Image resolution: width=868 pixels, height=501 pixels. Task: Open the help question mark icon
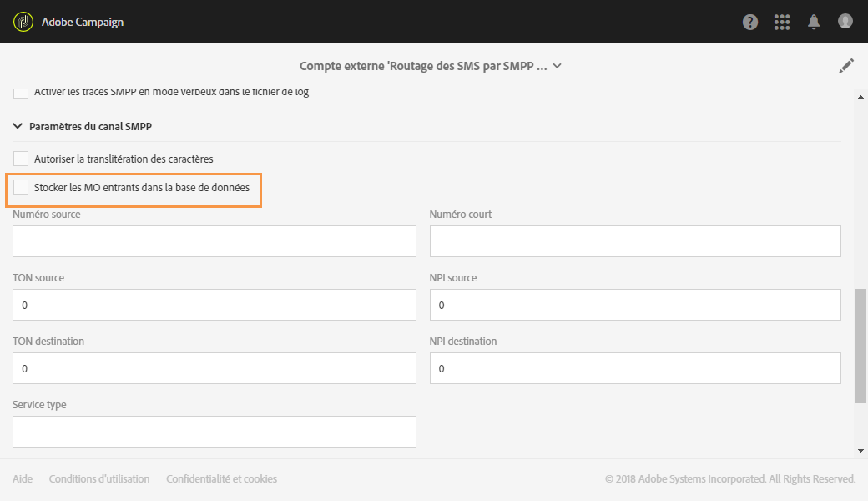pos(750,23)
